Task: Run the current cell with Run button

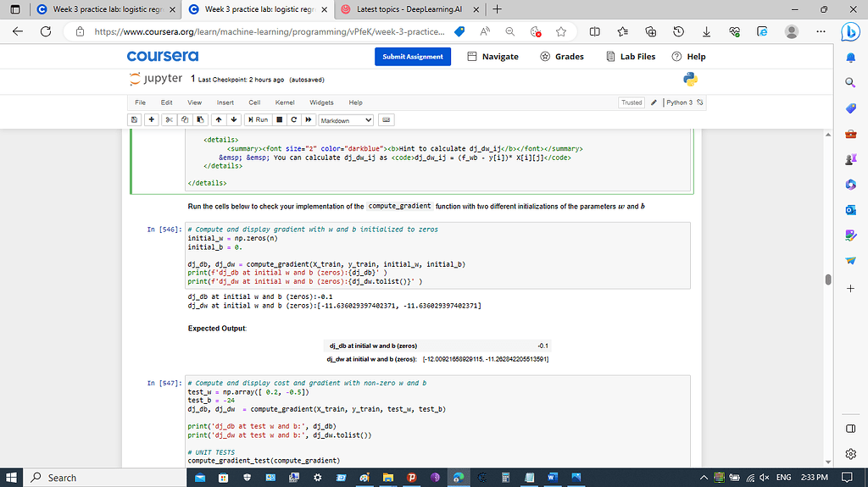Action: 258,120
